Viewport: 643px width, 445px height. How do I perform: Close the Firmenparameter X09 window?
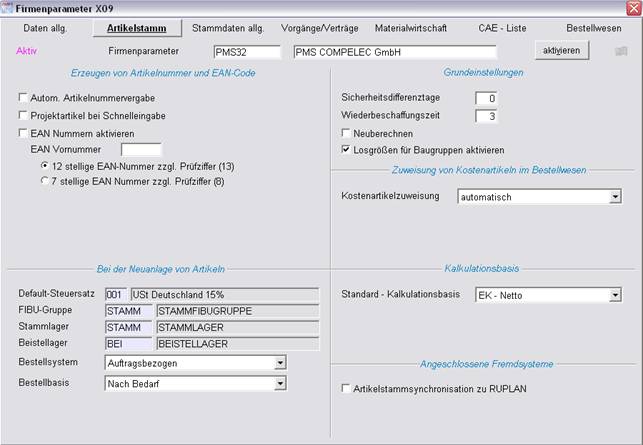pos(632,7)
